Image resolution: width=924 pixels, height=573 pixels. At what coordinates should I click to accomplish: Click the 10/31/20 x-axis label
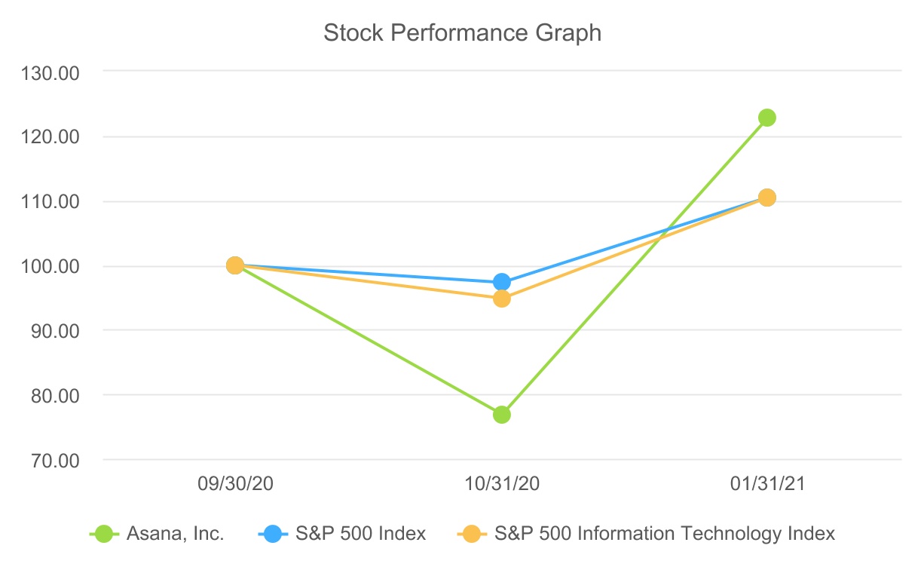point(502,484)
